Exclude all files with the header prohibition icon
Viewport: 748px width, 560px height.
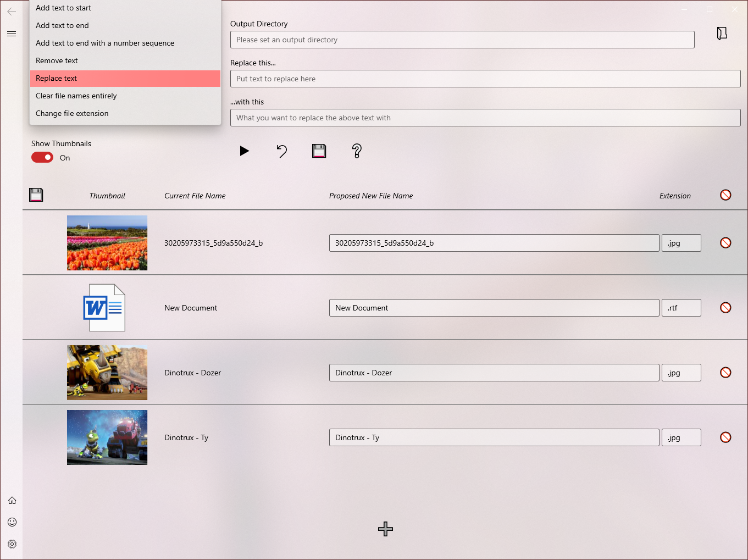[725, 195]
